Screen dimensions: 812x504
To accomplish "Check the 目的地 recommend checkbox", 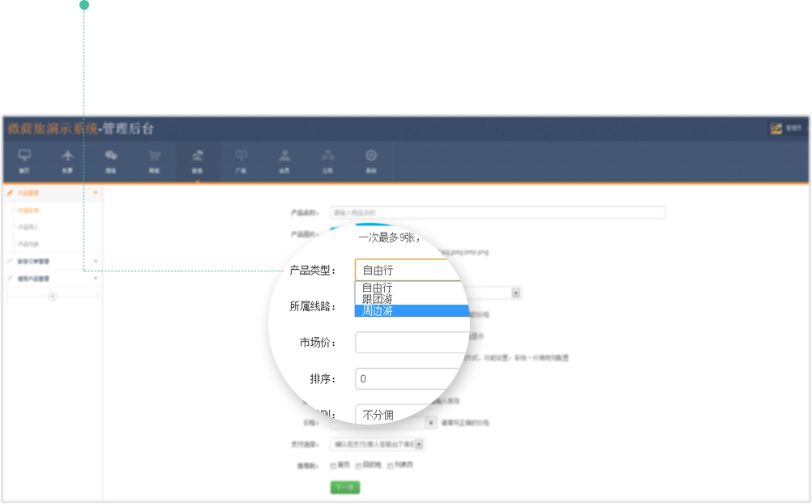I will click(359, 466).
